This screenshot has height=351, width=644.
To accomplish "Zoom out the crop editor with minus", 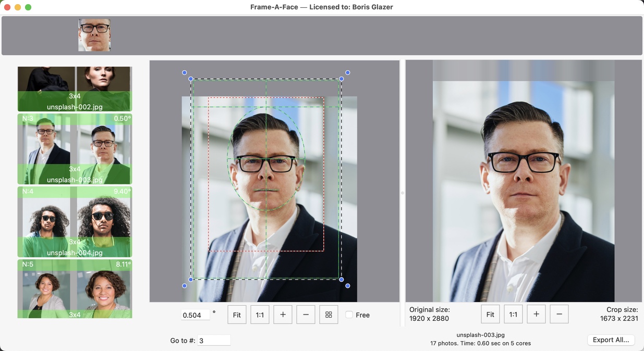I will point(306,315).
